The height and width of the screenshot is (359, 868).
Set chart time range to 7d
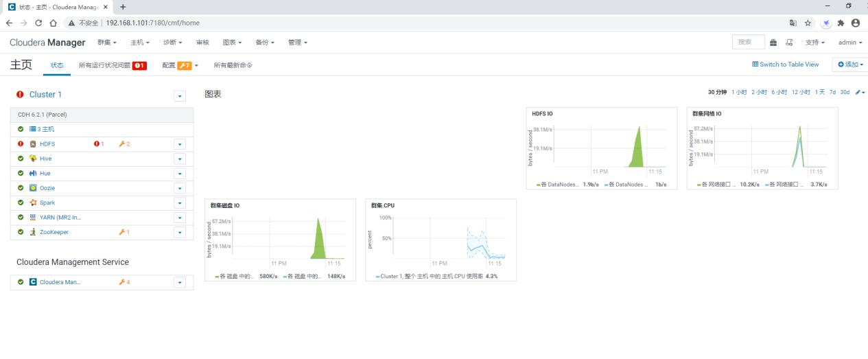click(832, 92)
